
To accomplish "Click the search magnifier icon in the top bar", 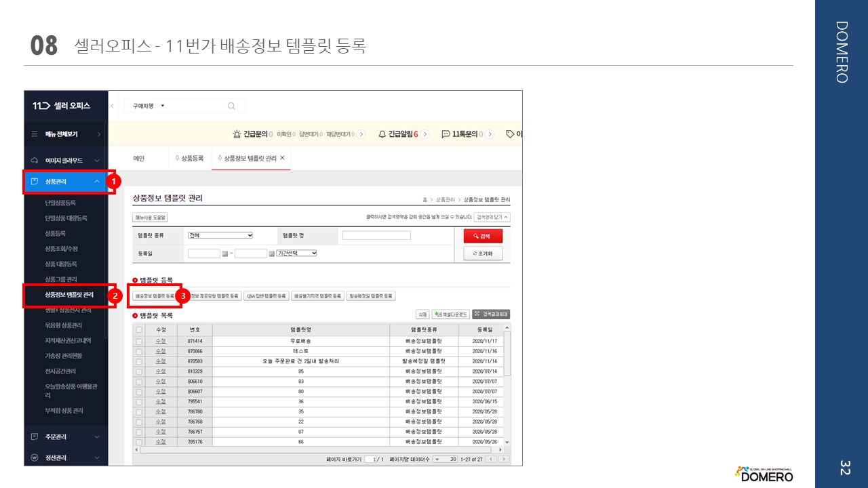I will 231,106.
